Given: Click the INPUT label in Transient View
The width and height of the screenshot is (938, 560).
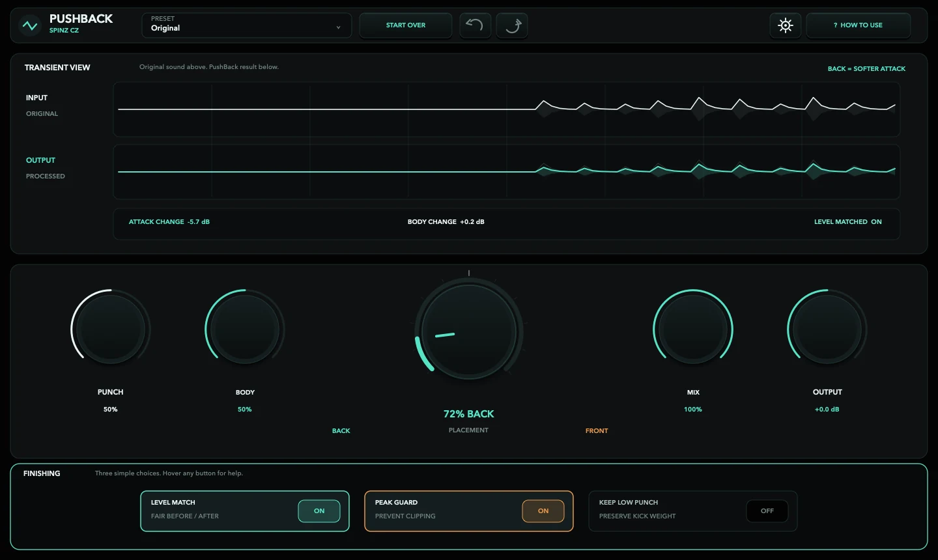Looking at the screenshot, I should (x=36, y=98).
